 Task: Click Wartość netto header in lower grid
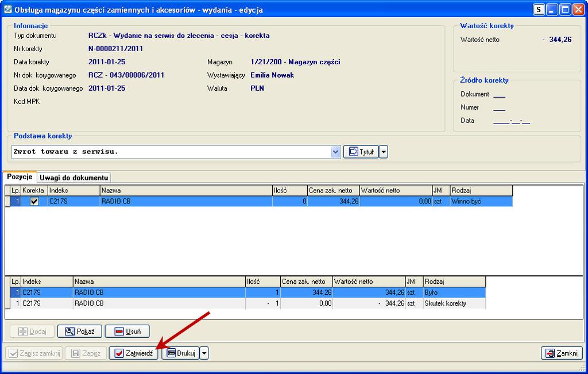pos(369,282)
